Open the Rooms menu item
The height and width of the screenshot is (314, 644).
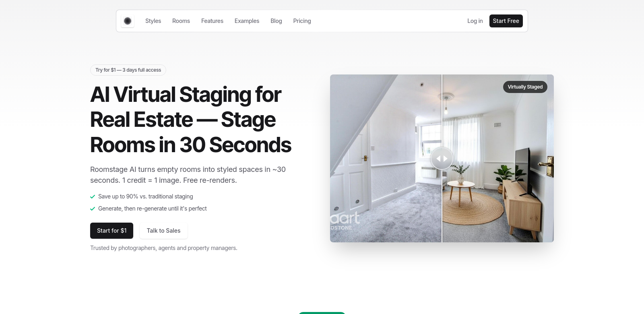pyautogui.click(x=181, y=21)
